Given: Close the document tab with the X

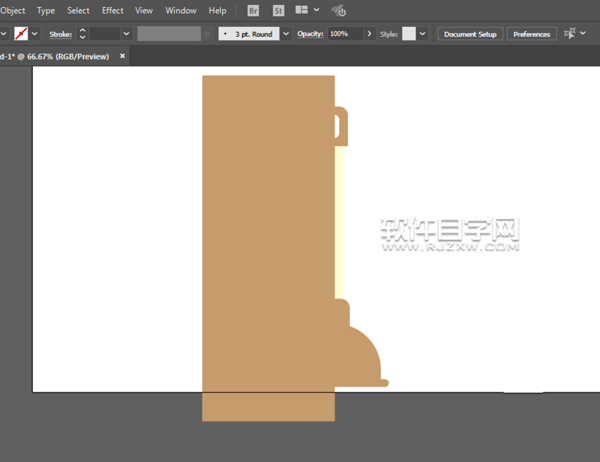Looking at the screenshot, I should [123, 56].
